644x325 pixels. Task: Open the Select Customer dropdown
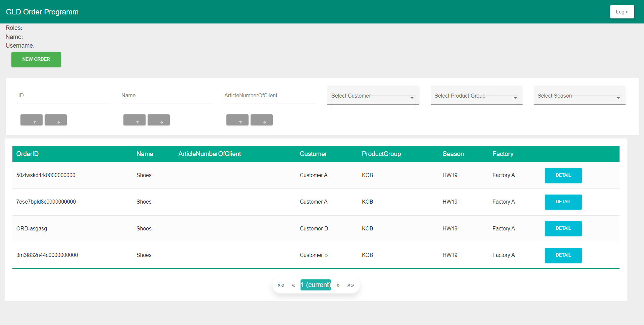tap(373, 96)
